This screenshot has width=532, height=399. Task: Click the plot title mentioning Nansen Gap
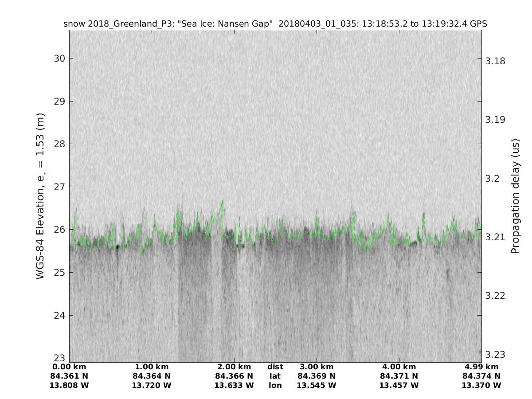point(275,24)
